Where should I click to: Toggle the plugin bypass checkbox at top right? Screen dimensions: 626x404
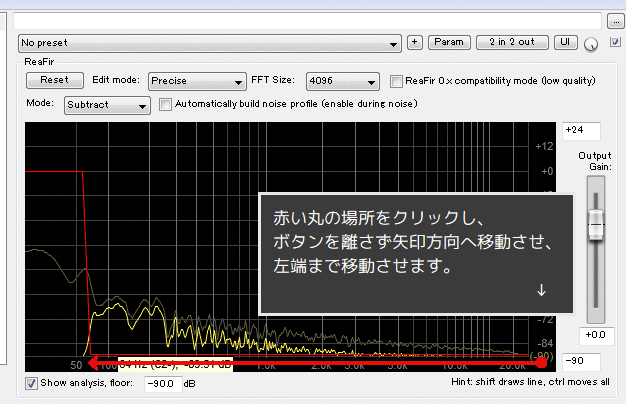tap(614, 42)
